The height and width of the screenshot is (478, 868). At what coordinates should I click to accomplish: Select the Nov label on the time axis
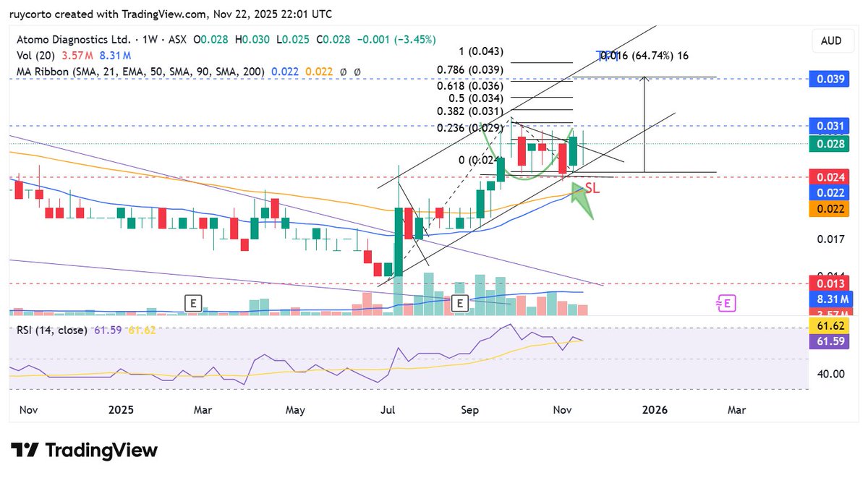click(28, 409)
